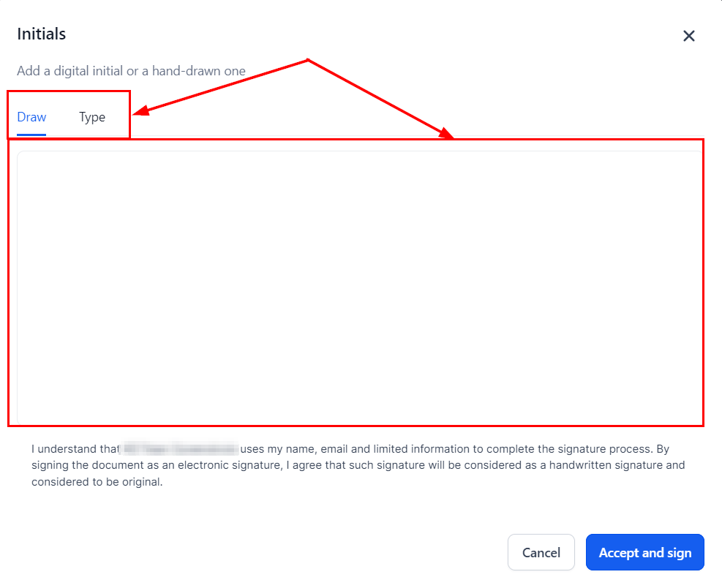Viewport: 722px width, 588px height.
Task: Click the 'I understand that' text start
Action: (75, 449)
